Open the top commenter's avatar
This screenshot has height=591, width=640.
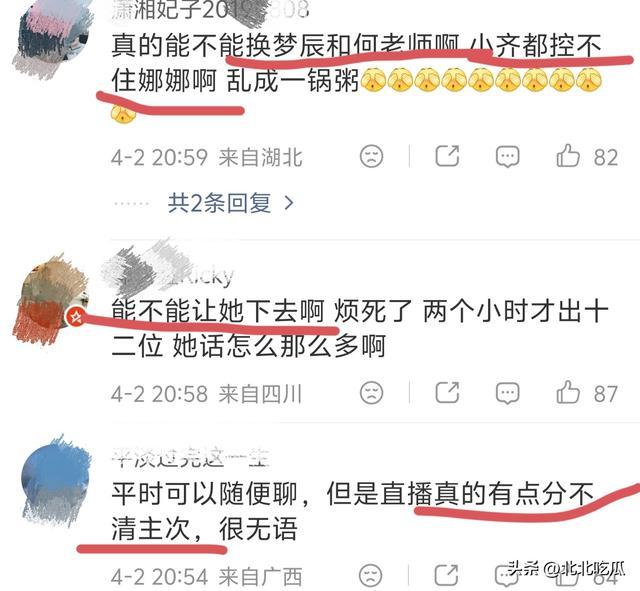(51, 40)
